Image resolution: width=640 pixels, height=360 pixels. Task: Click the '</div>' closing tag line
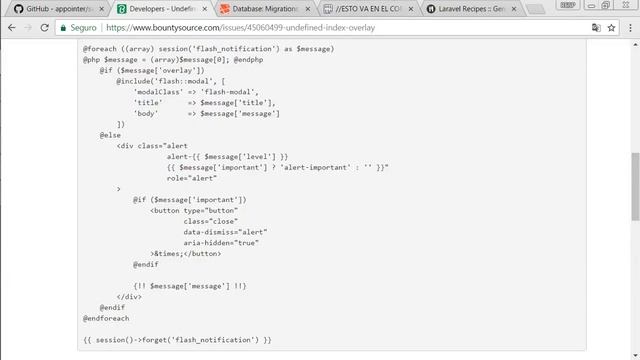[x=129, y=297]
